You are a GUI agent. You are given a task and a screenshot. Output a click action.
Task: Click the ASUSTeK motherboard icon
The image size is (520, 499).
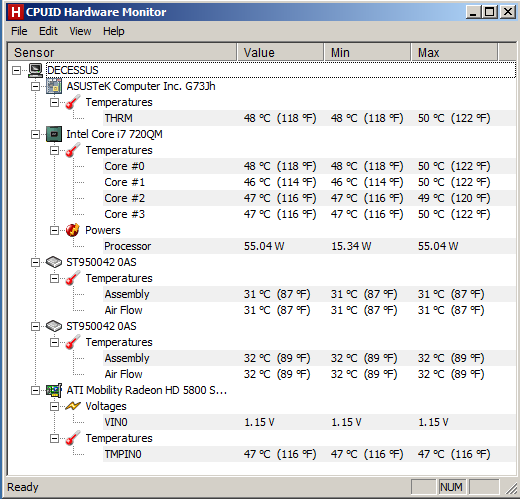pos(54,86)
